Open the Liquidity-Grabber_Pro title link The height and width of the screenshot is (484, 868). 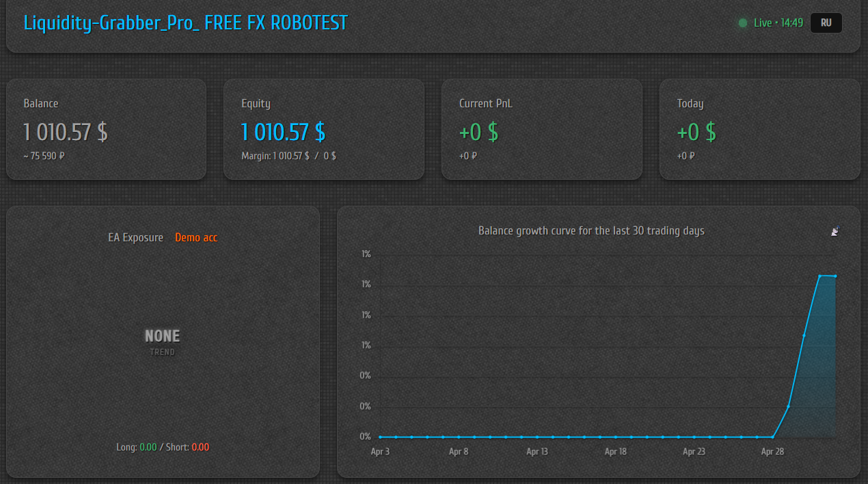[x=186, y=23]
